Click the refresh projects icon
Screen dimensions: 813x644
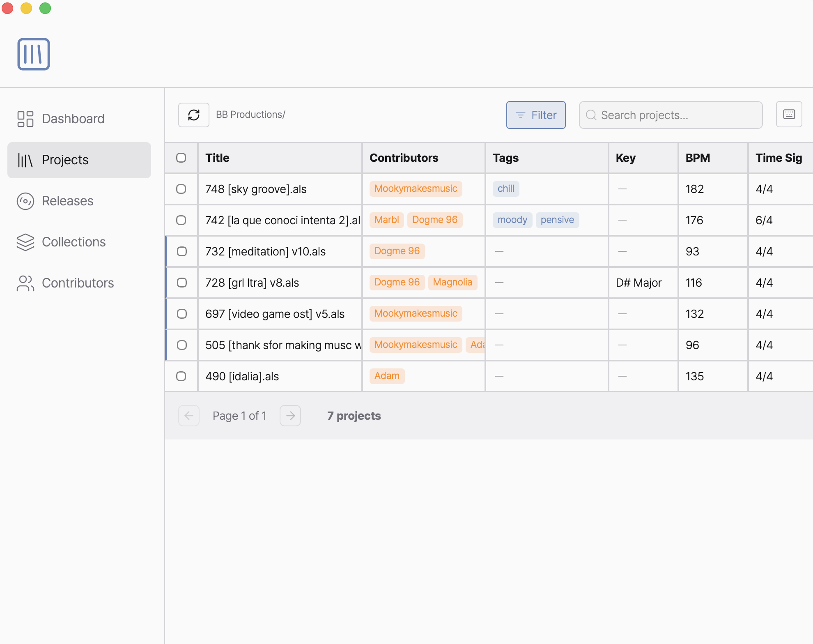(x=193, y=115)
